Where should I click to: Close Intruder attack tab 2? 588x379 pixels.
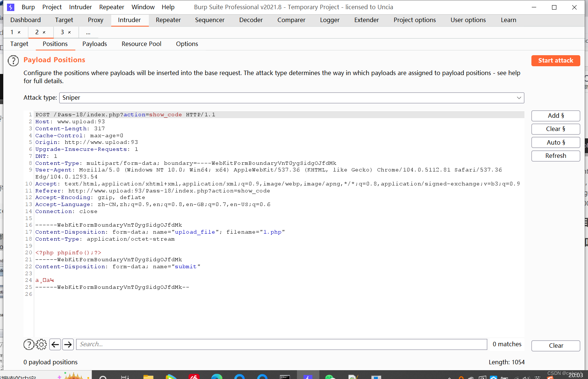pyautogui.click(x=44, y=32)
